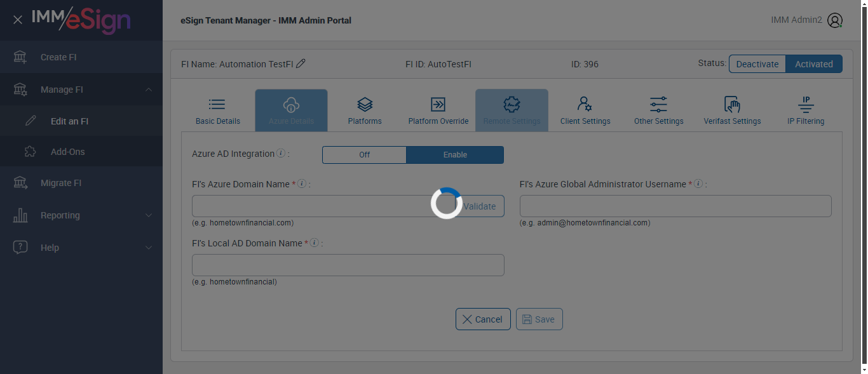Focus the Local AD Domain Name field
Viewport: 868px width, 374px height.
348,265
